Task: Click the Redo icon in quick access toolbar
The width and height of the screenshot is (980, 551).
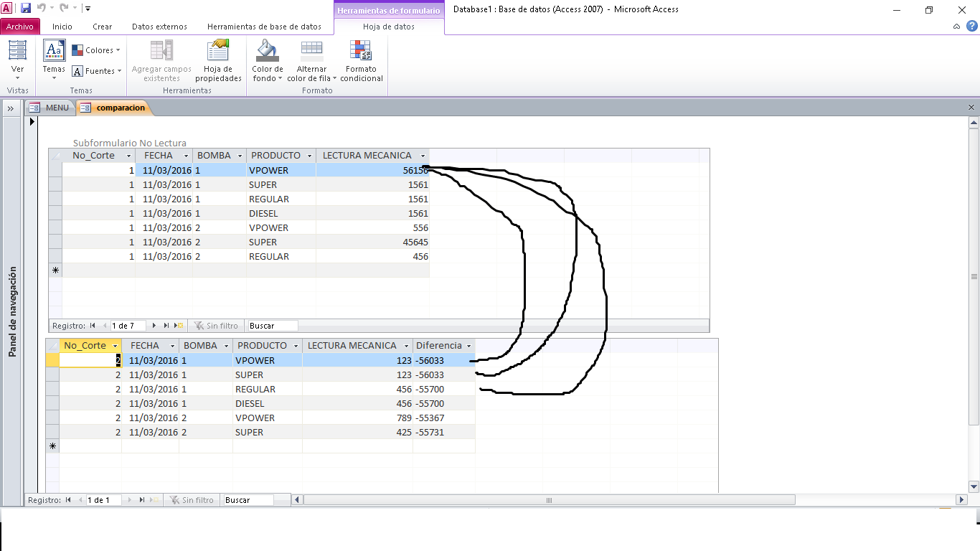Action: (x=64, y=9)
